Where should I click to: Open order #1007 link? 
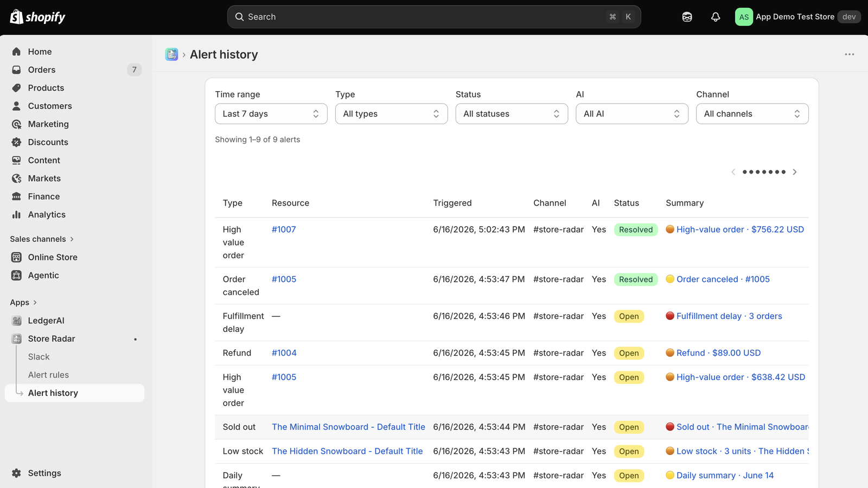(x=284, y=229)
